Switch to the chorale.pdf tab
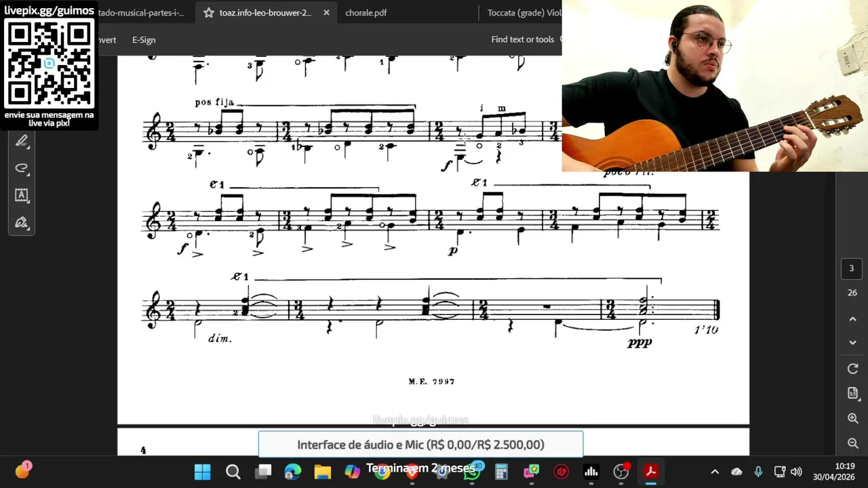The height and width of the screenshot is (488, 868). pos(366,13)
